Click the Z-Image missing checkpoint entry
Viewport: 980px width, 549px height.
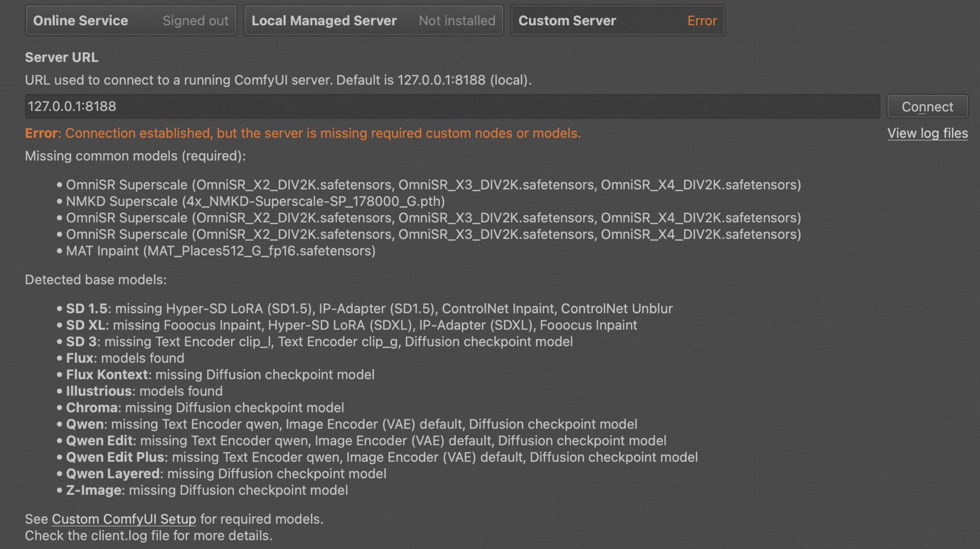tap(207, 490)
